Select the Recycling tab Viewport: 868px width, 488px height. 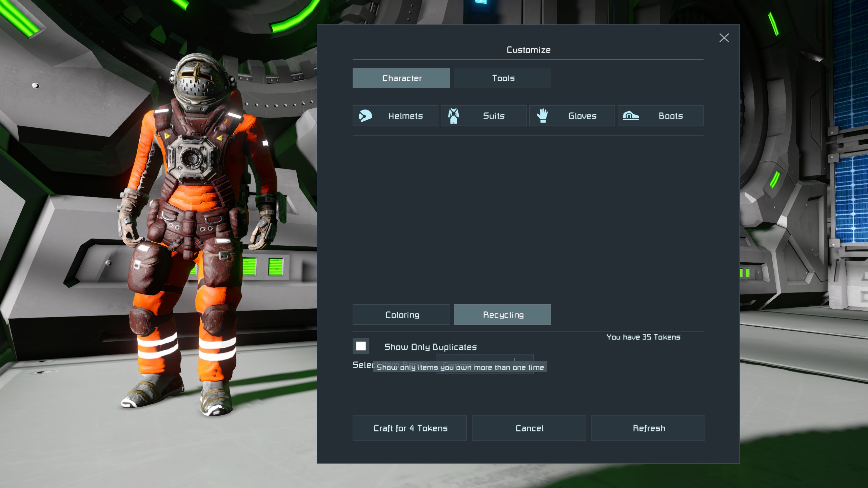(502, 315)
